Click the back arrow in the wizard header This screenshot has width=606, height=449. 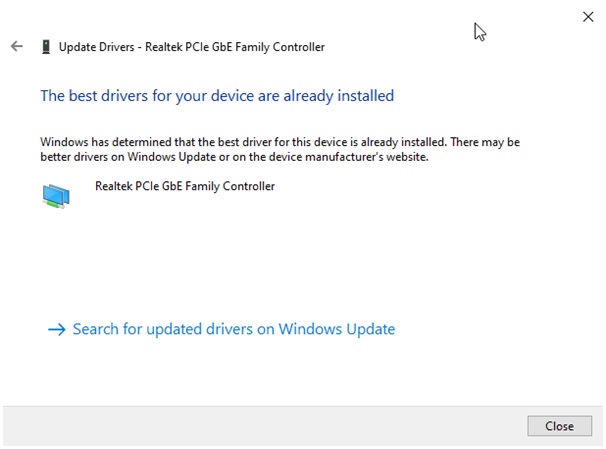16,46
